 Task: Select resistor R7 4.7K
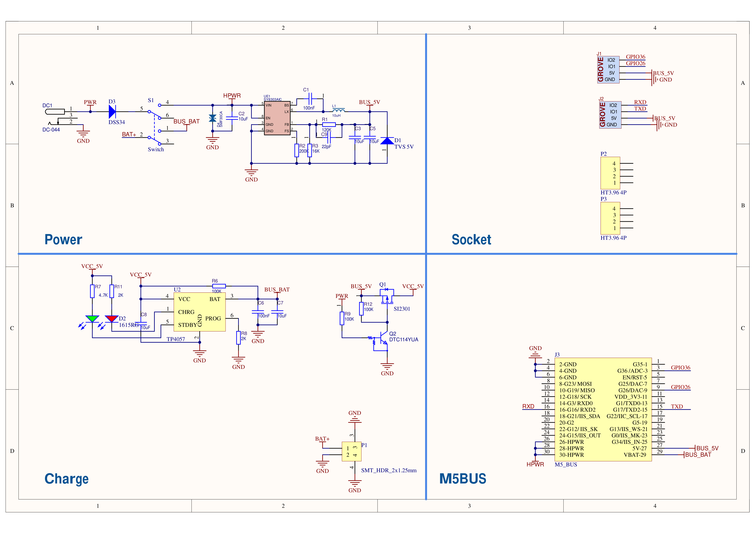(92, 291)
